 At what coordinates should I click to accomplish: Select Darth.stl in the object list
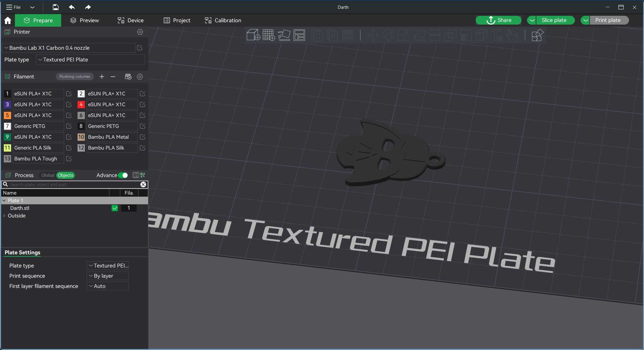pyautogui.click(x=20, y=208)
